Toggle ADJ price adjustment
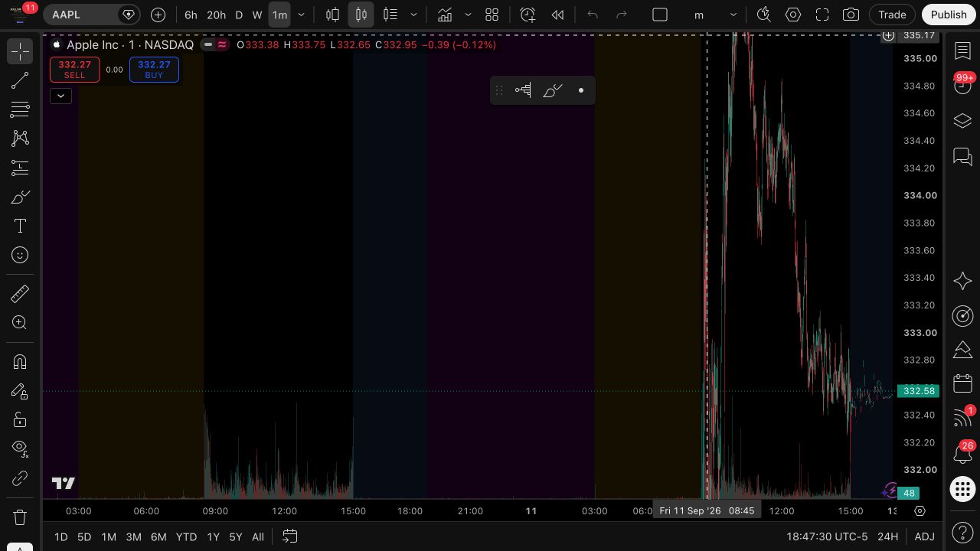980x551 pixels. 924,536
